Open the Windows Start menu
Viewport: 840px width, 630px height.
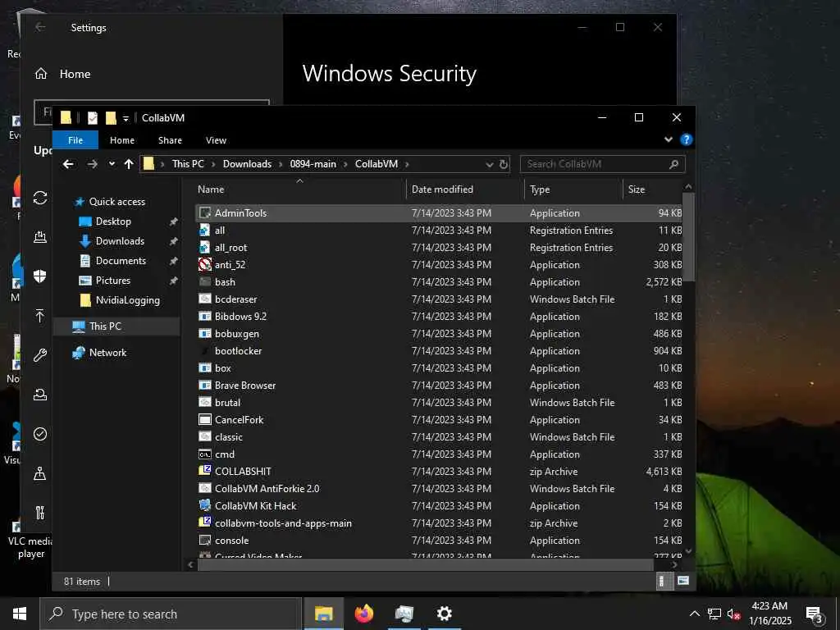(20, 614)
